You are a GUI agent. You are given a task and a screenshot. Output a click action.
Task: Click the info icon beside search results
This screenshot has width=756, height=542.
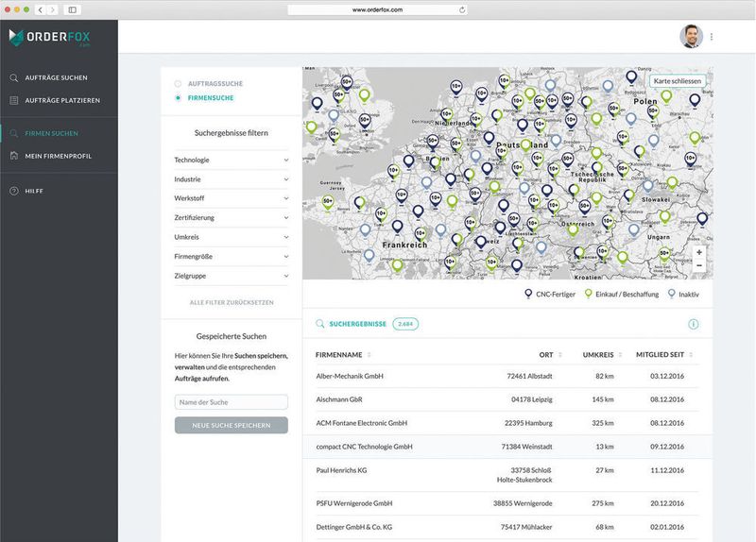point(693,324)
